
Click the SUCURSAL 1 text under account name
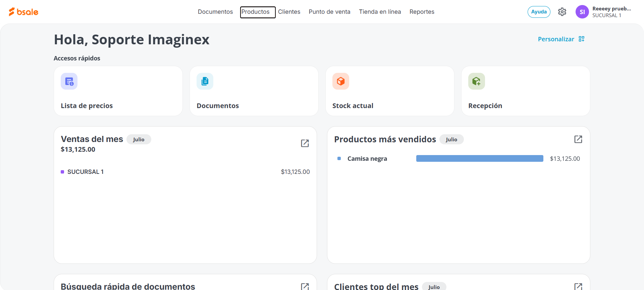[x=607, y=15]
